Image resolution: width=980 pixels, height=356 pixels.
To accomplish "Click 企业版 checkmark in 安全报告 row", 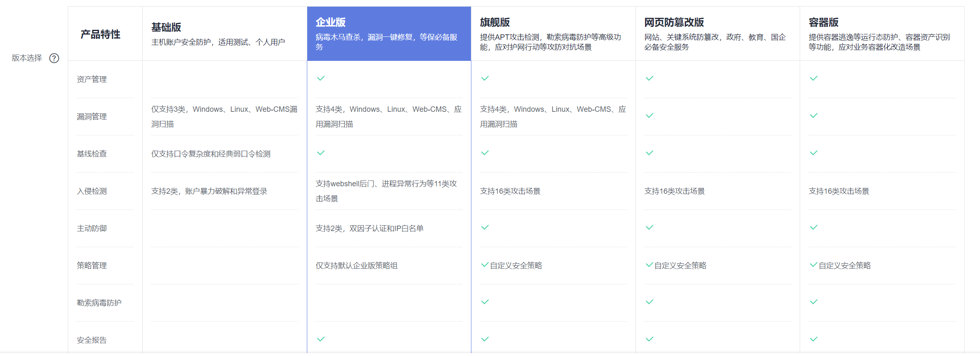I will coord(321,339).
